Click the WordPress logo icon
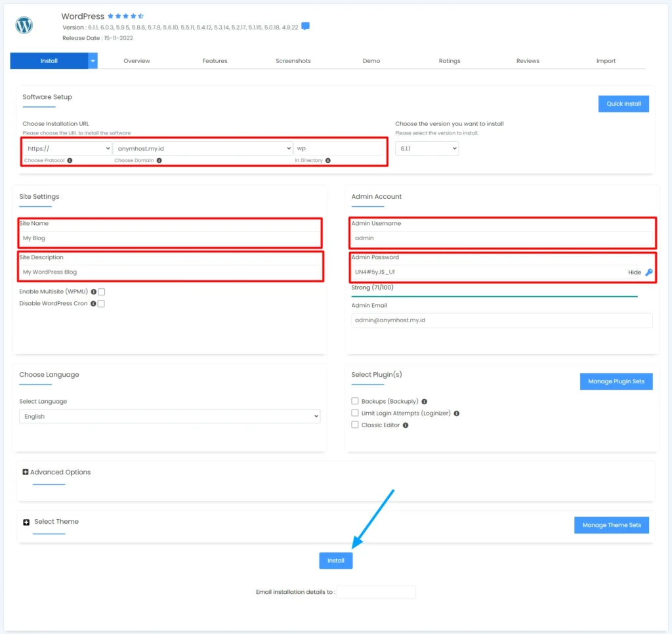 [24, 26]
